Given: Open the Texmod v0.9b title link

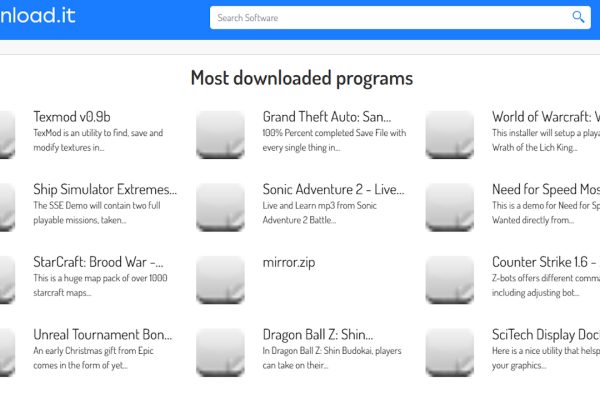Looking at the screenshot, I should [72, 117].
